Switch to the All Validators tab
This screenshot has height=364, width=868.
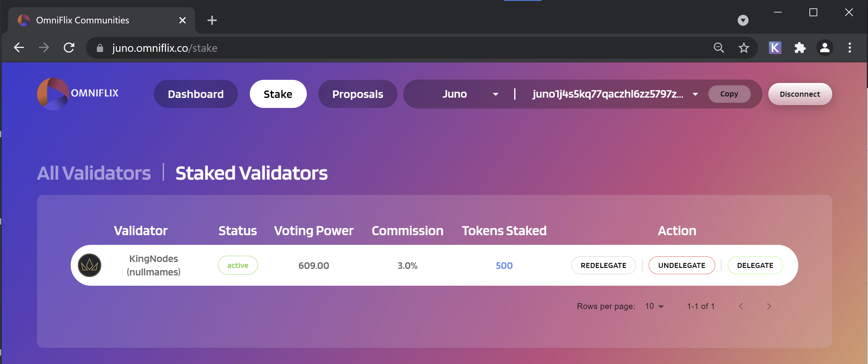[x=94, y=173]
